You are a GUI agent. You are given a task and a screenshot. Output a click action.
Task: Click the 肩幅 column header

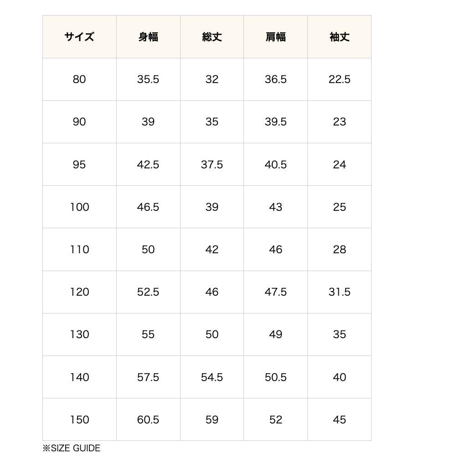pos(276,37)
